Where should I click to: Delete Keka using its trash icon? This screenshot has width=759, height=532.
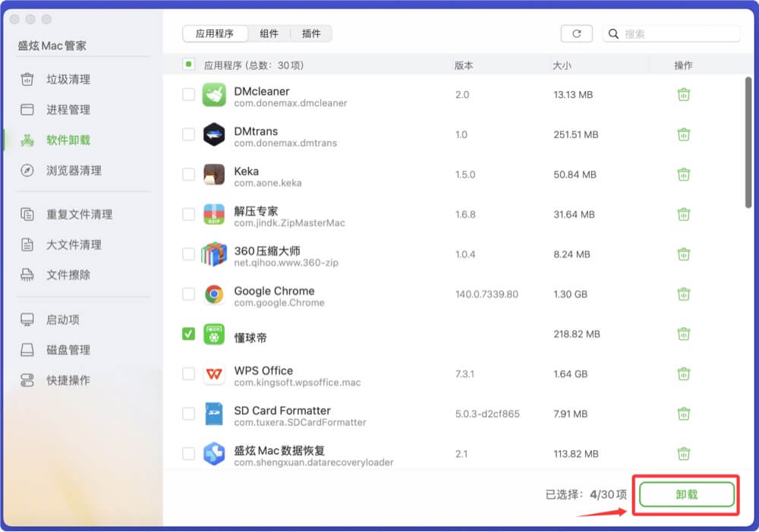coord(684,175)
